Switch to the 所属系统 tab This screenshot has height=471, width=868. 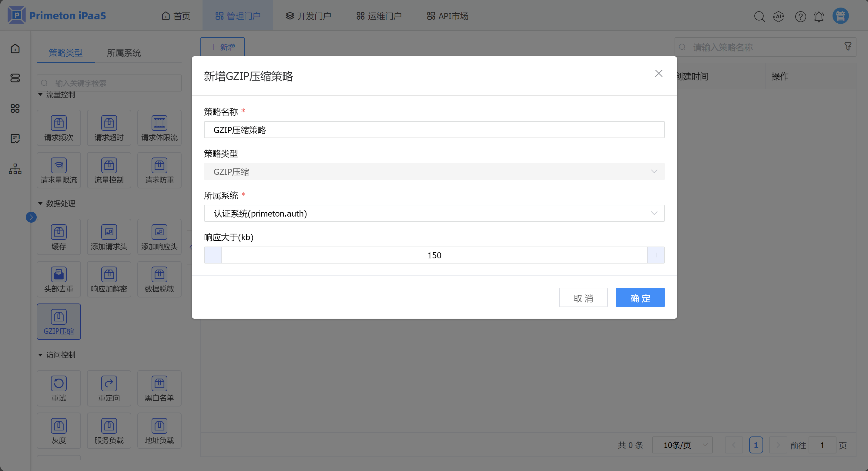coord(124,53)
